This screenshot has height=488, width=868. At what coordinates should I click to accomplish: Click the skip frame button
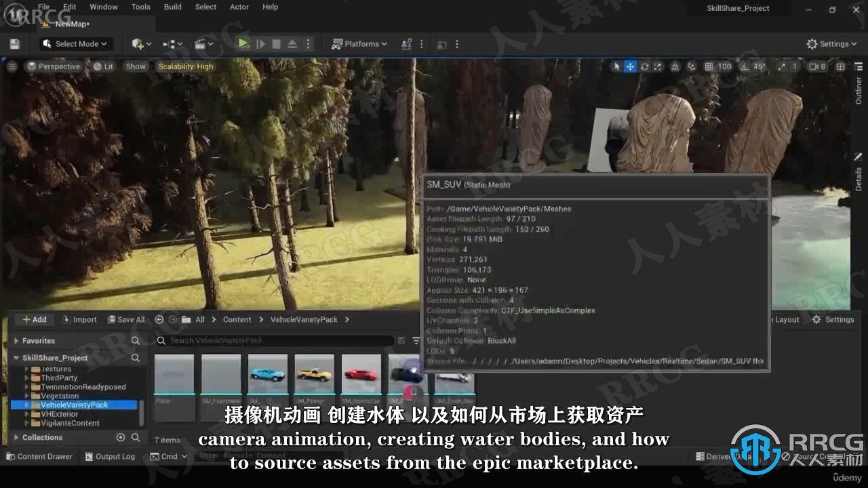coord(260,44)
